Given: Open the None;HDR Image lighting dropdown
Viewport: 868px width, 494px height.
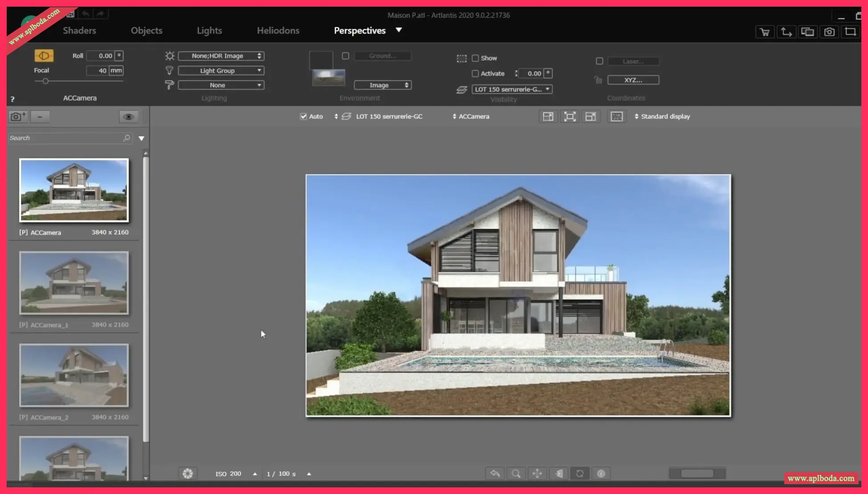Looking at the screenshot, I should [x=221, y=56].
